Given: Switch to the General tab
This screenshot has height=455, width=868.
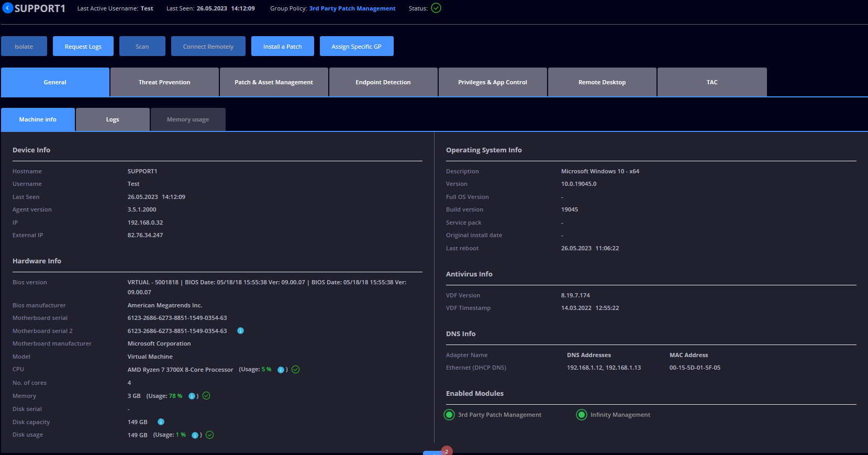Looking at the screenshot, I should pyautogui.click(x=55, y=82).
